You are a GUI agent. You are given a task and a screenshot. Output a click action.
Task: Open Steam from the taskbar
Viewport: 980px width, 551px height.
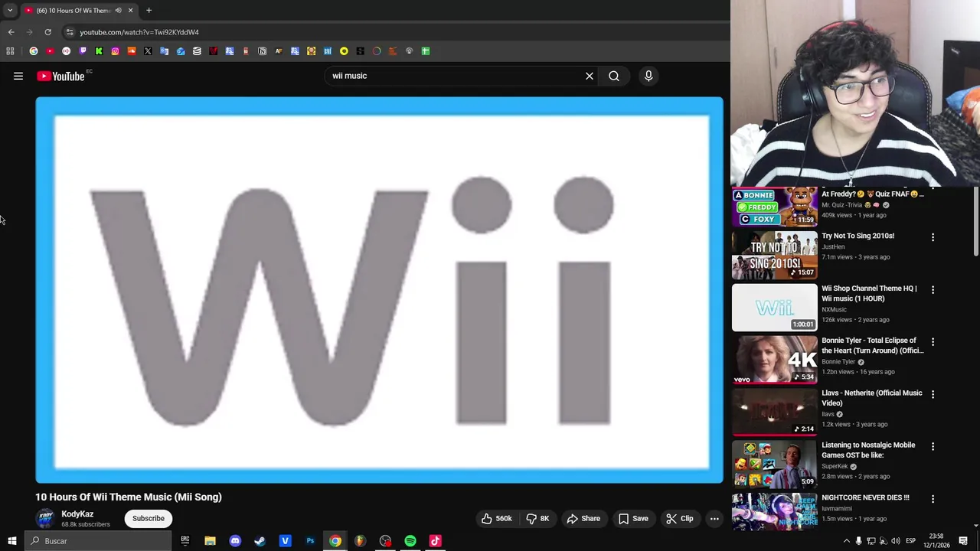(x=260, y=541)
